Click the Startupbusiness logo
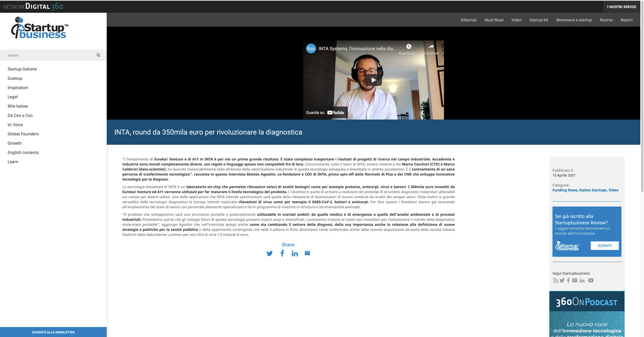Image resolution: width=644 pixels, height=337 pixels. pyautogui.click(x=40, y=28)
